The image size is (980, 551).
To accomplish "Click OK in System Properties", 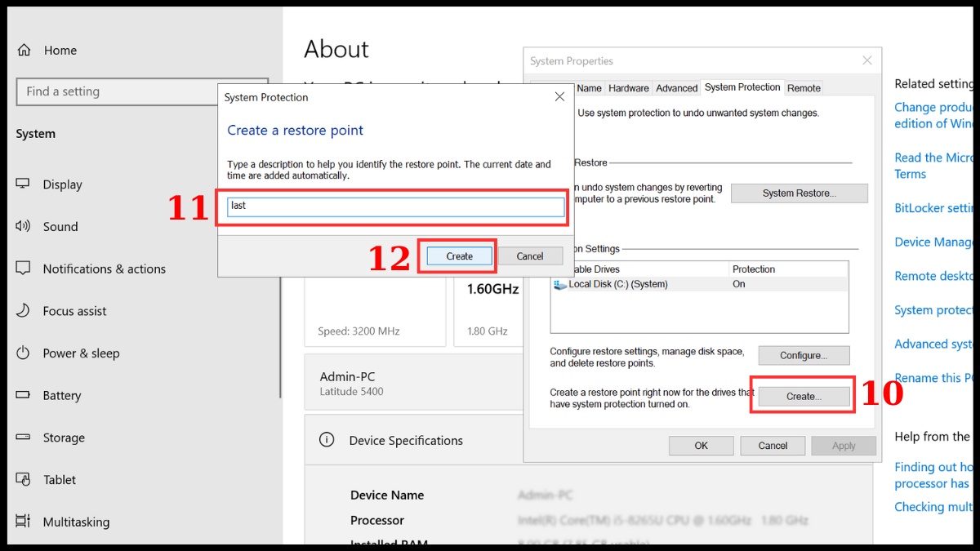I will [x=701, y=446].
